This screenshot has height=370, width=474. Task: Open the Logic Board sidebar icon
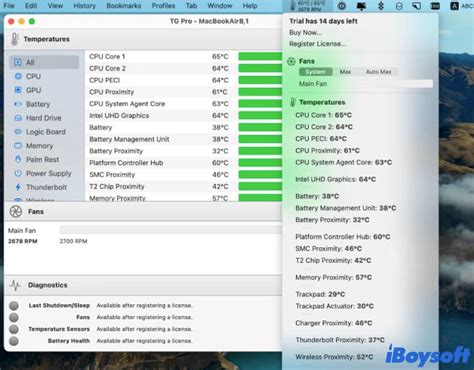[x=18, y=132]
